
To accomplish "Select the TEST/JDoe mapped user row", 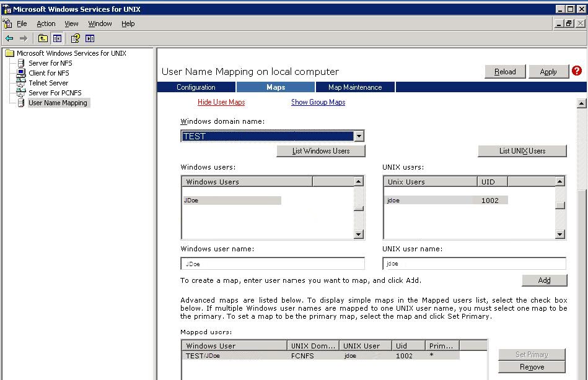I will (x=321, y=356).
